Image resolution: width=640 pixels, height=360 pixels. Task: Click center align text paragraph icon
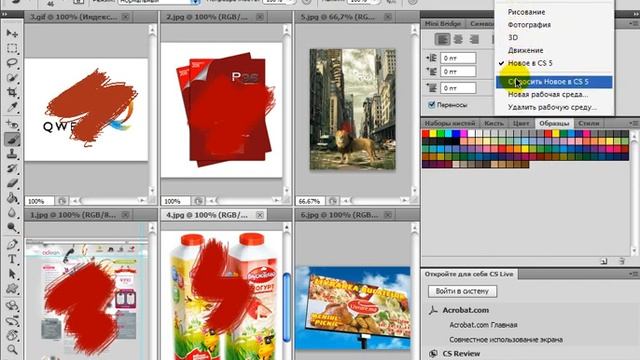pos(458,39)
